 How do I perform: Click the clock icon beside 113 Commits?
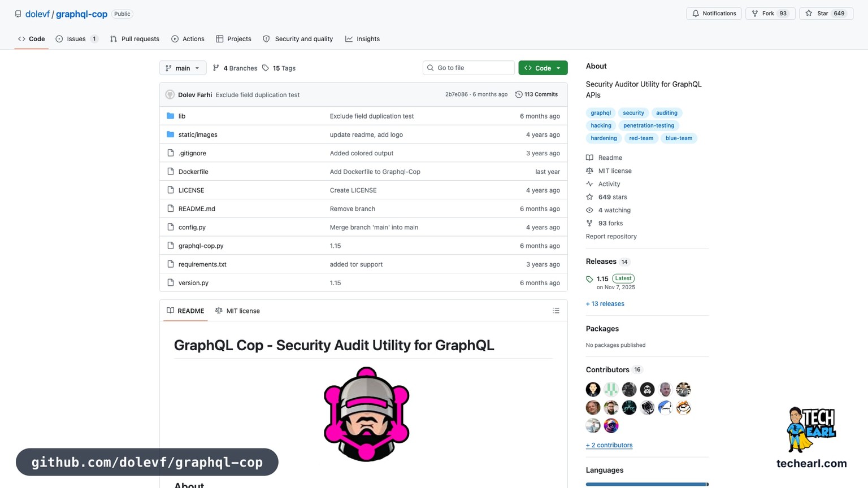coord(519,95)
